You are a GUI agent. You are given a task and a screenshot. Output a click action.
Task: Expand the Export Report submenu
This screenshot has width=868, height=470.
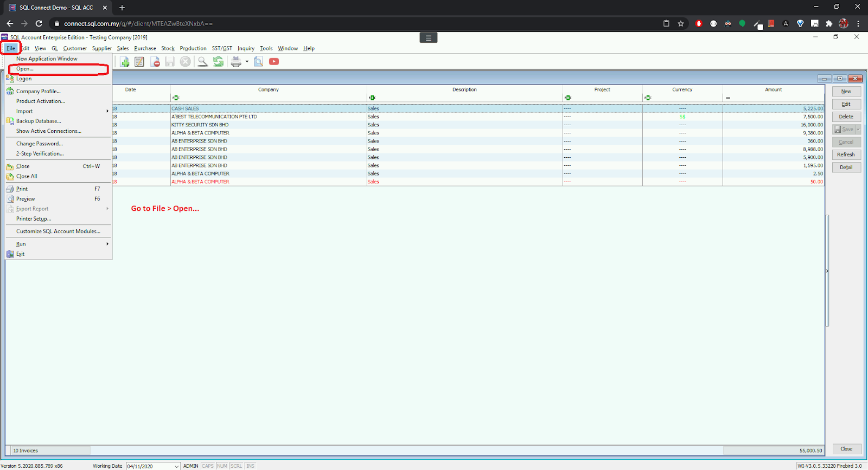point(59,209)
